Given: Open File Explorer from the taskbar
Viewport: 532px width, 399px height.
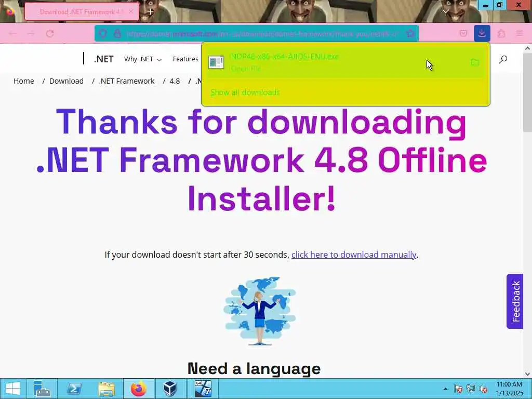Looking at the screenshot, I should tap(107, 389).
